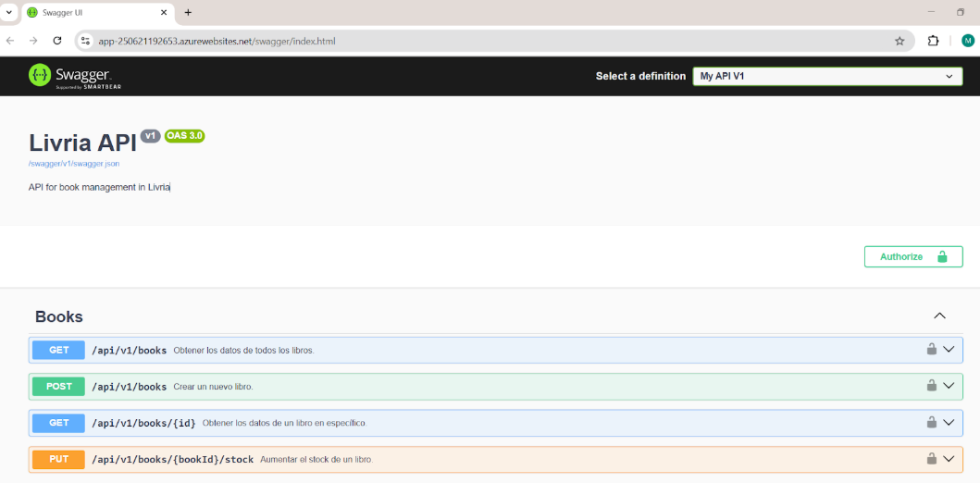This screenshot has width=980, height=483.
Task: Go back to previous page
Action: tap(10, 41)
